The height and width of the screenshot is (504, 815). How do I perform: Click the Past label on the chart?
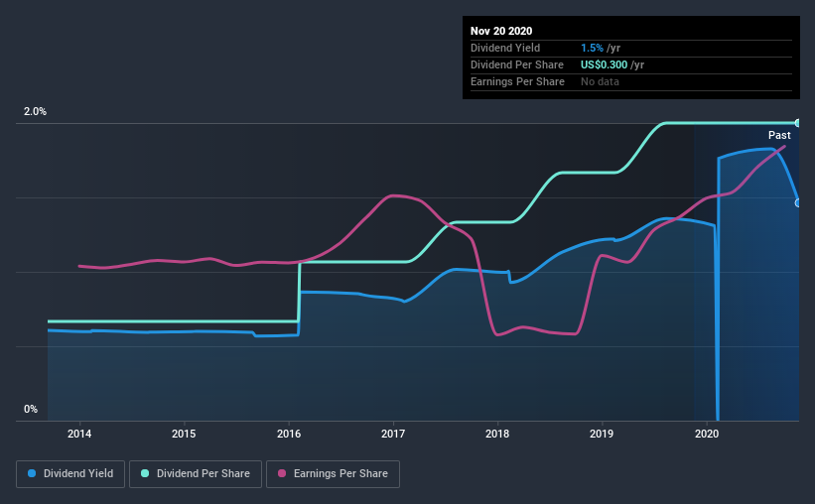[779, 136]
